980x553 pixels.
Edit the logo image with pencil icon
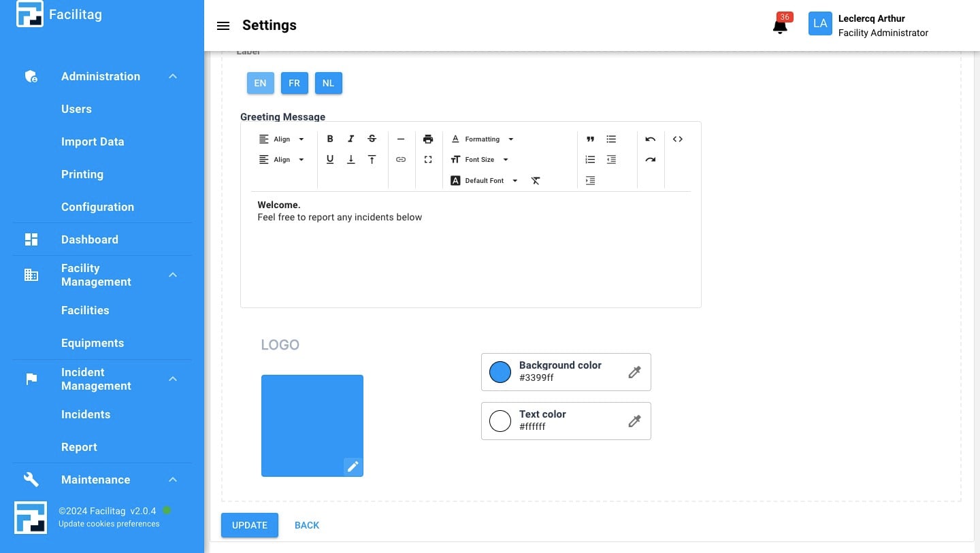[x=353, y=466]
